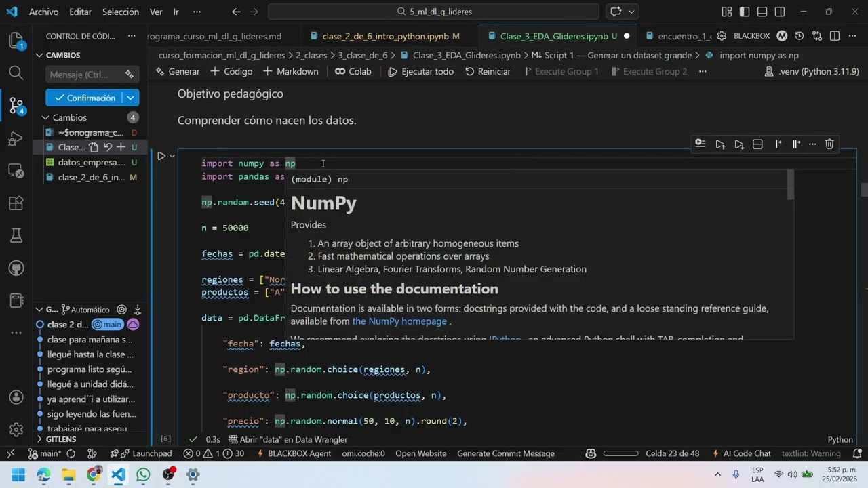Add a Markdown cell
This screenshot has height=488, width=868.
point(290,71)
